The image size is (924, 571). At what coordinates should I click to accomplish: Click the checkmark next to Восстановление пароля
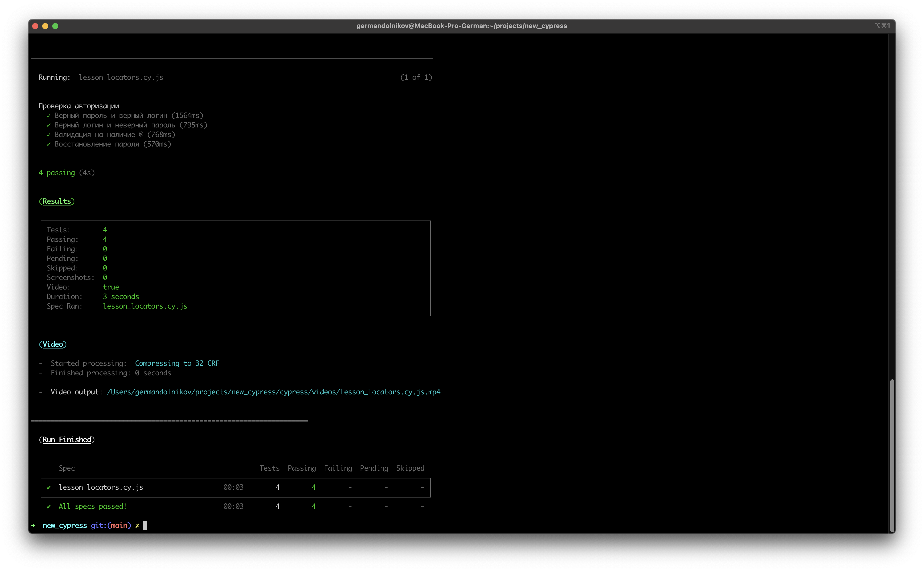point(49,144)
